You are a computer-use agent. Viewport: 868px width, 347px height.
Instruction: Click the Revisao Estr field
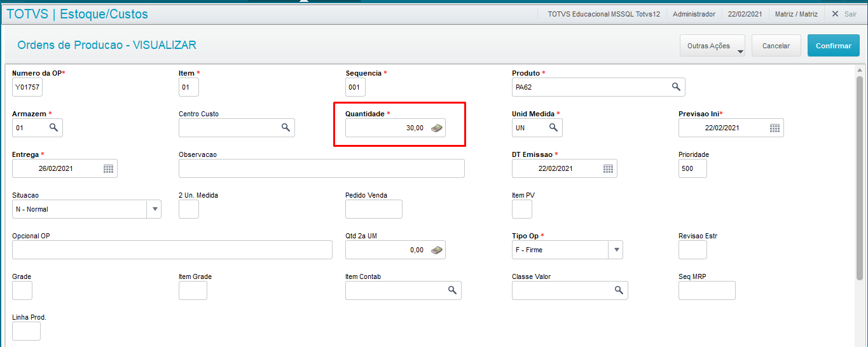coord(692,250)
